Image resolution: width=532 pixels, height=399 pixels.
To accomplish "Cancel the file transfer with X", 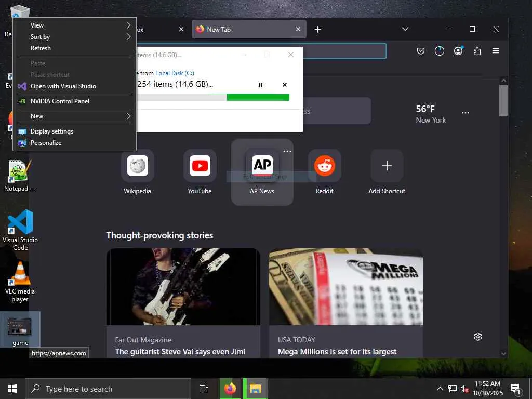I will 285,85.
